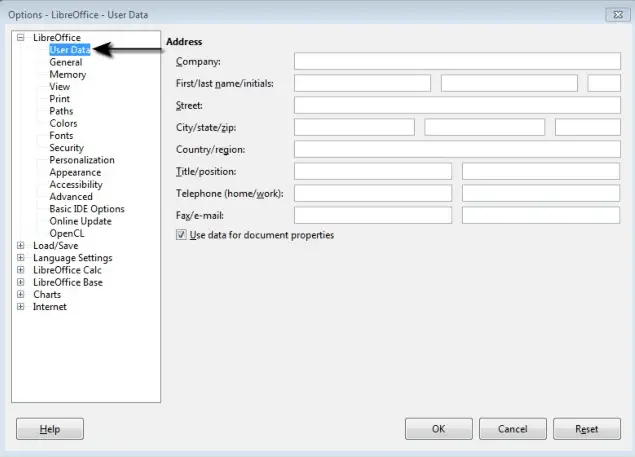Select the LibreOffice root entry

57,38
